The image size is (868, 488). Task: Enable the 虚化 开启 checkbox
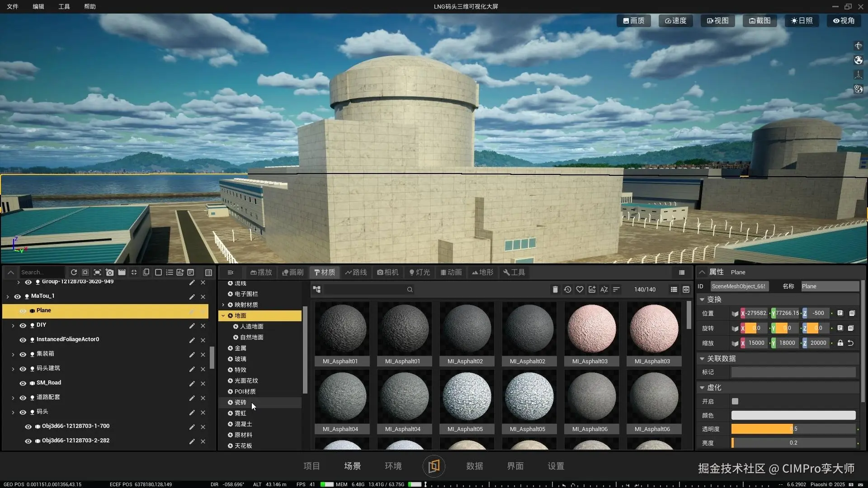735,401
